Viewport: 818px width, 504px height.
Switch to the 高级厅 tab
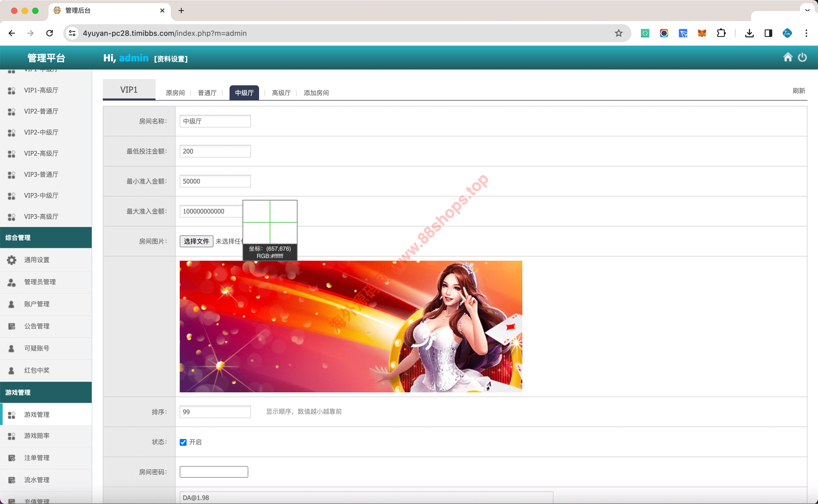(281, 93)
